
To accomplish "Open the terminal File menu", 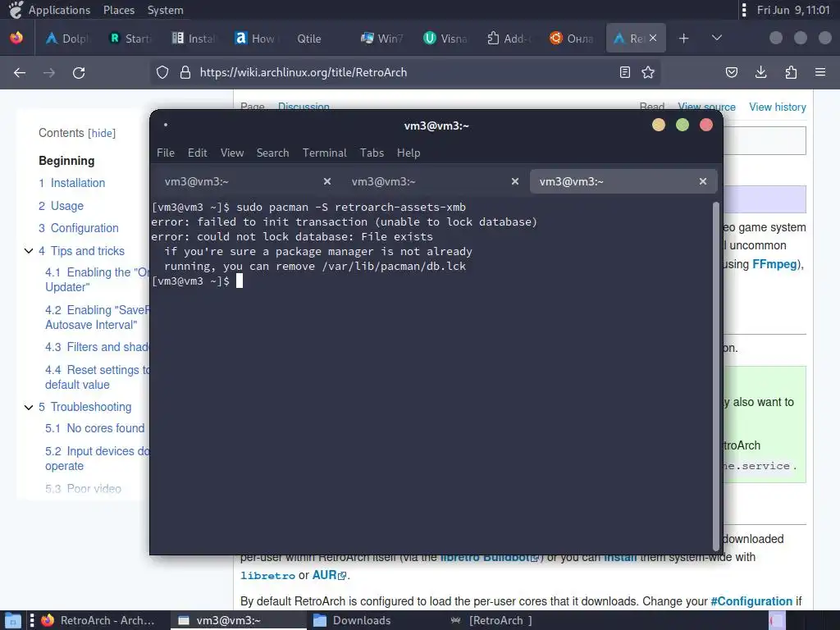I will pos(166,153).
